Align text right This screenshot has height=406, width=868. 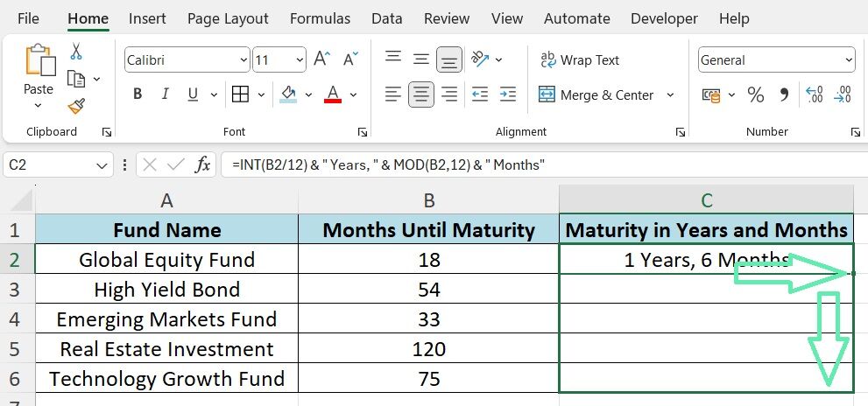(x=449, y=94)
